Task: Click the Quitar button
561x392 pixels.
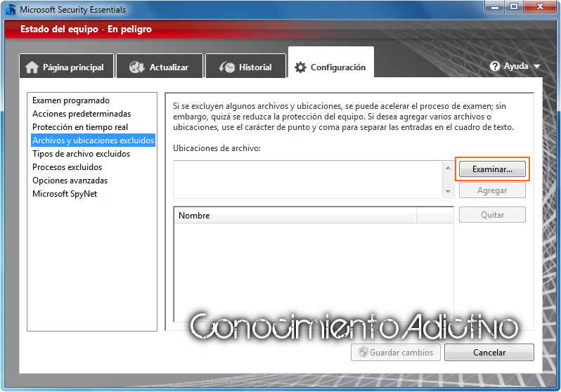Action: pyautogui.click(x=492, y=214)
